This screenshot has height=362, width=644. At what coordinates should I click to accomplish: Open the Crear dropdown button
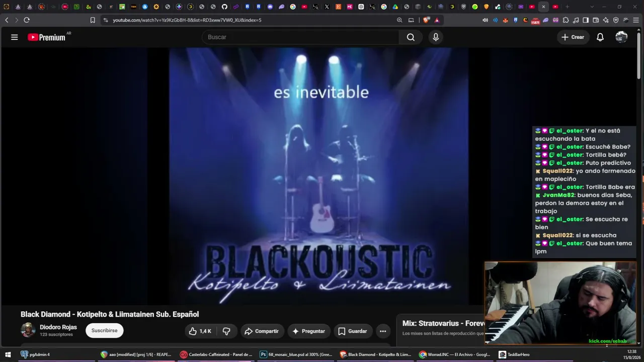573,37
